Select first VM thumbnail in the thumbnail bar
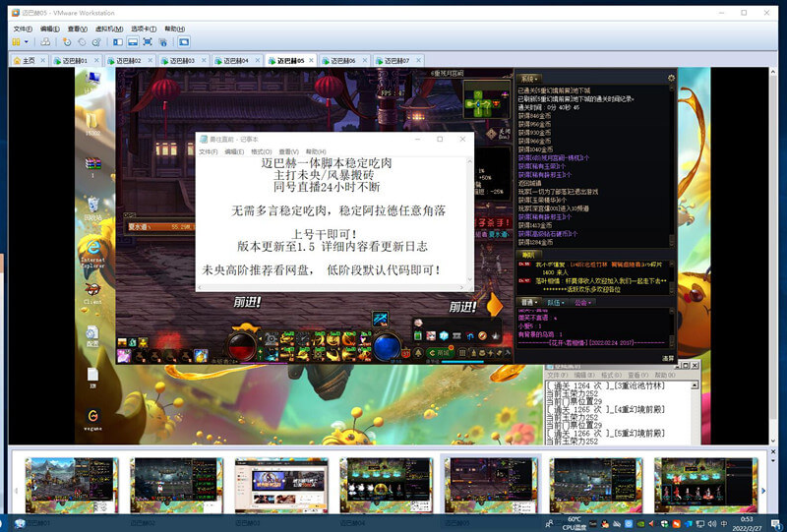 coord(72,485)
